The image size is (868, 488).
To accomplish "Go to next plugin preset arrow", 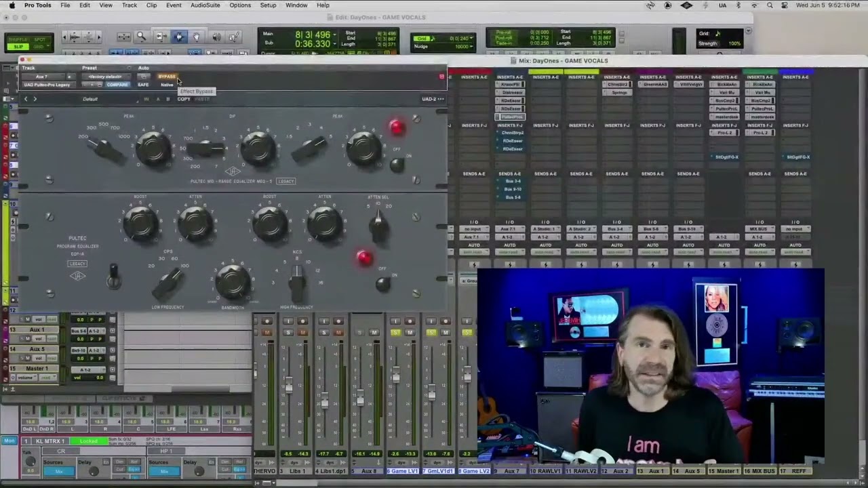I will pyautogui.click(x=35, y=99).
